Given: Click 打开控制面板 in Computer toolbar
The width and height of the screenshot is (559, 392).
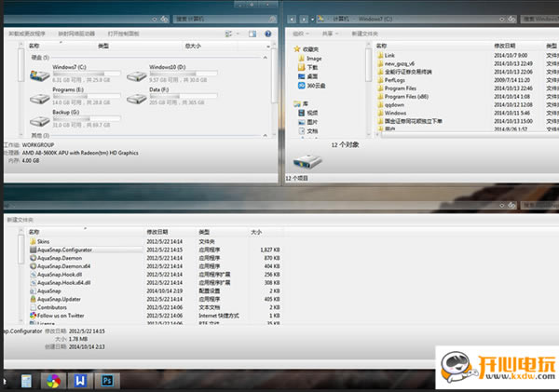Looking at the screenshot, I should tap(123, 34).
